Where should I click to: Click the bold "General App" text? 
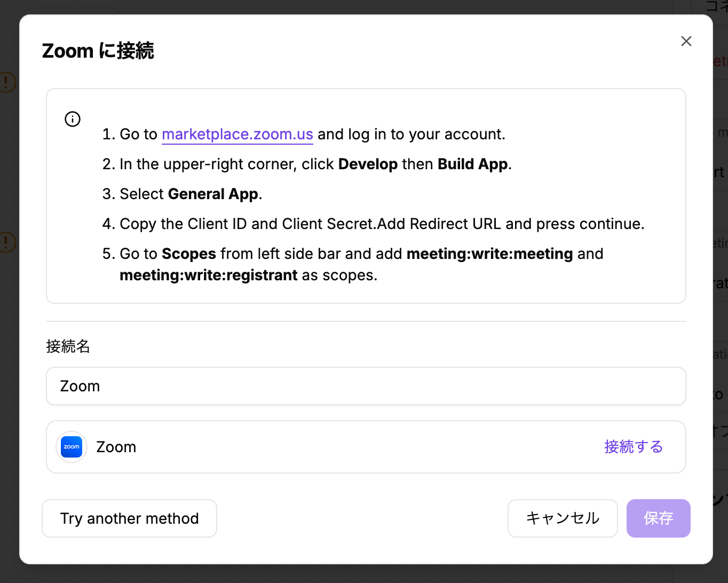[213, 194]
